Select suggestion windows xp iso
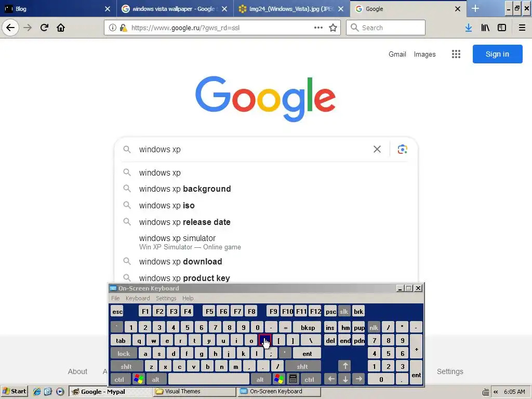This screenshot has height=399, width=532. (x=267, y=206)
